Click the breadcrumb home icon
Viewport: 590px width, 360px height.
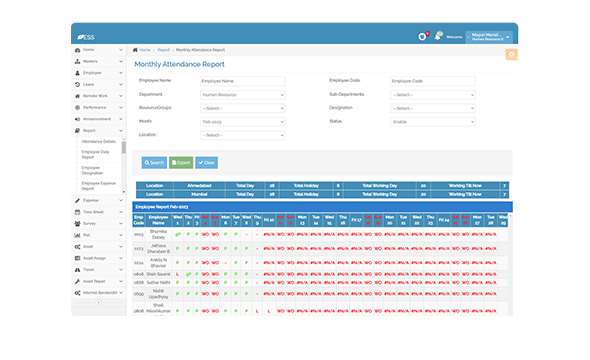[135, 50]
